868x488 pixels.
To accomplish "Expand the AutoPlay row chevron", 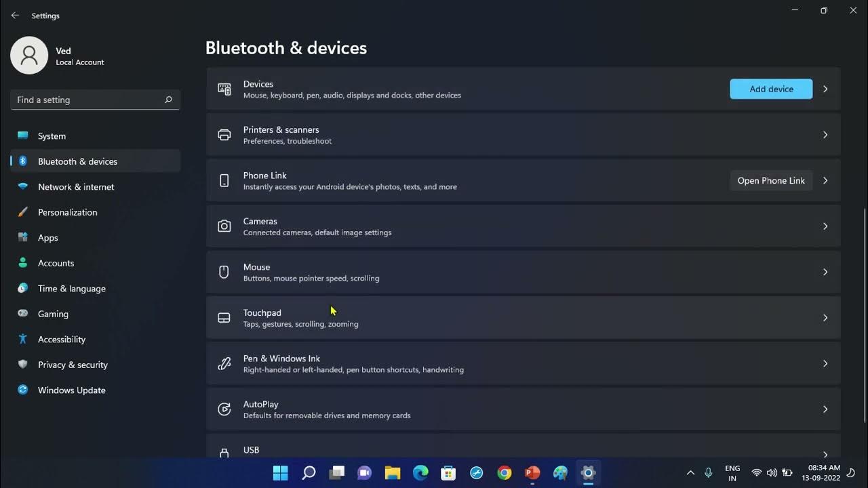I will (825, 409).
